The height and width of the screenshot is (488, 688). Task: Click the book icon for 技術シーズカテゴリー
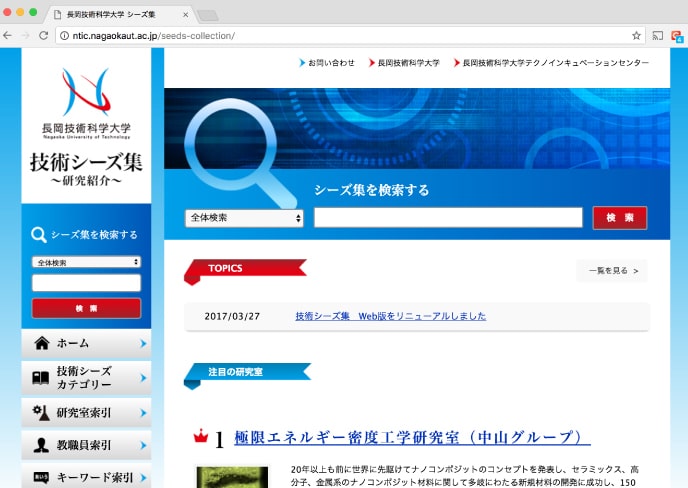pyautogui.click(x=42, y=378)
